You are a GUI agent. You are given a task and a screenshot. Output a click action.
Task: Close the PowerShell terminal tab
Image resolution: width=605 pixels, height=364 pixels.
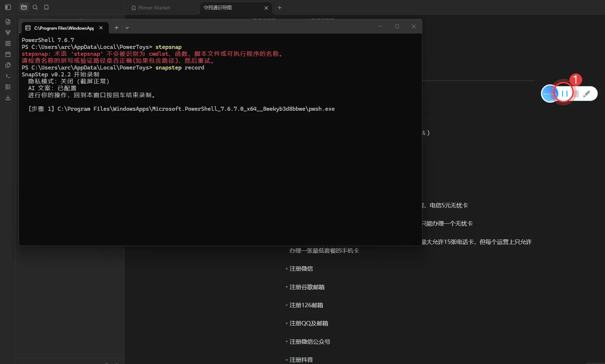coord(101,28)
